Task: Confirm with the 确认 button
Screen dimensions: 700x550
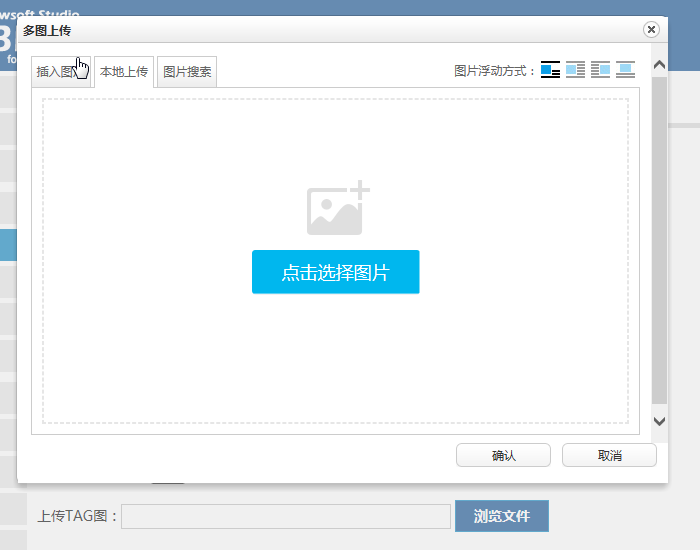Action: click(503, 455)
